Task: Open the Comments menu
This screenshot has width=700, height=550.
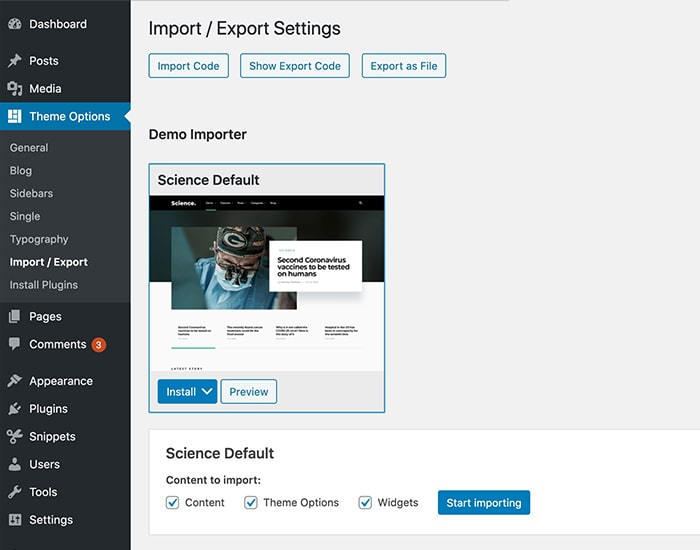Action: [65, 344]
